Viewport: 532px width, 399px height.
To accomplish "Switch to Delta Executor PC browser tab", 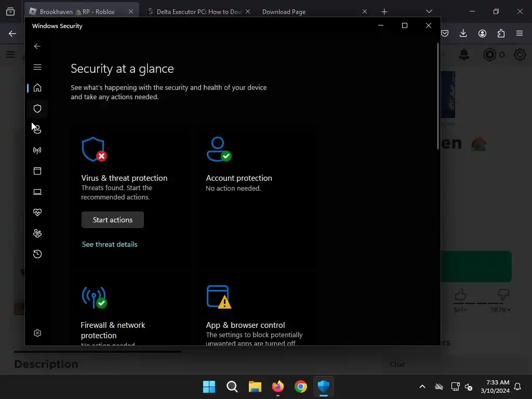I will coord(198,11).
